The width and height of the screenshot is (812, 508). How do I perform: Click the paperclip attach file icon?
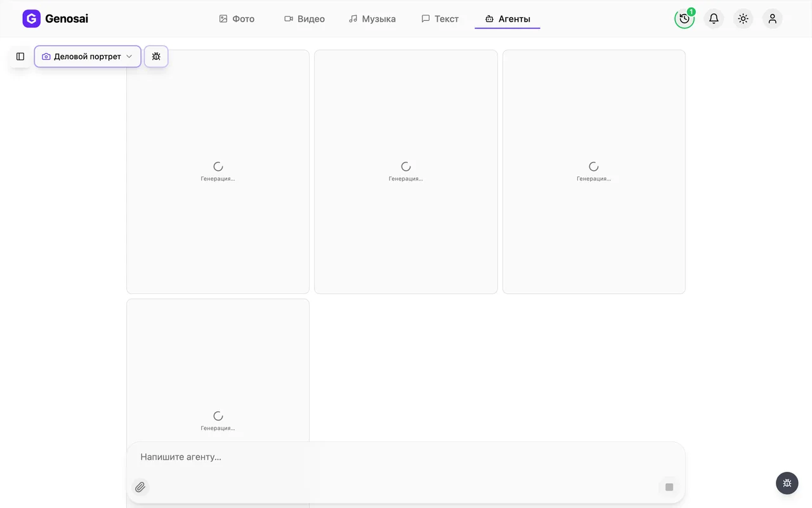click(x=140, y=487)
